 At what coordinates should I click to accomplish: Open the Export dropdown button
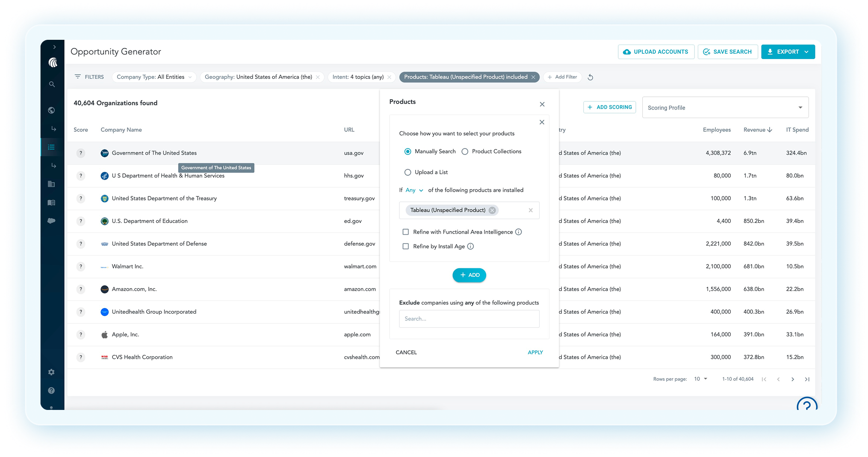click(788, 52)
